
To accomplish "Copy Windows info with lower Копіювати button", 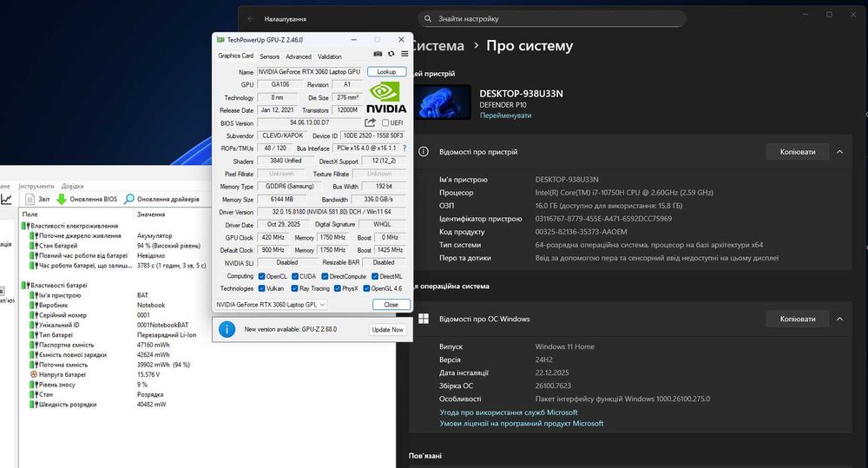I will (x=798, y=319).
